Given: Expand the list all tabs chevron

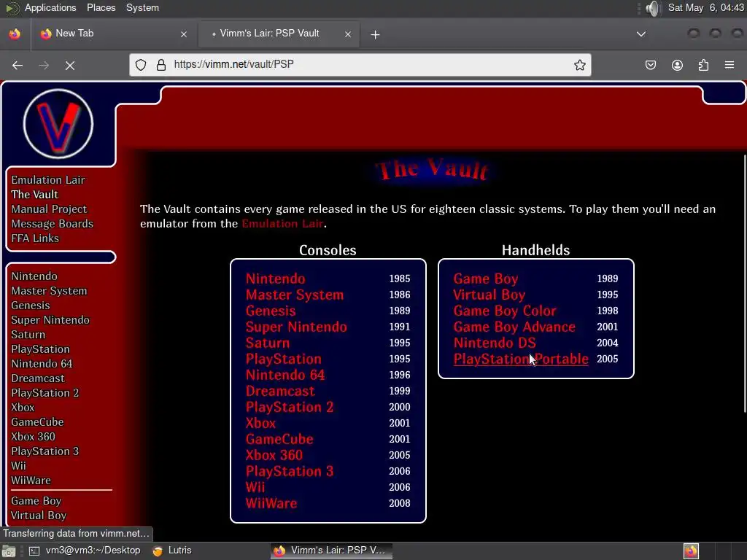Looking at the screenshot, I should 641,34.
